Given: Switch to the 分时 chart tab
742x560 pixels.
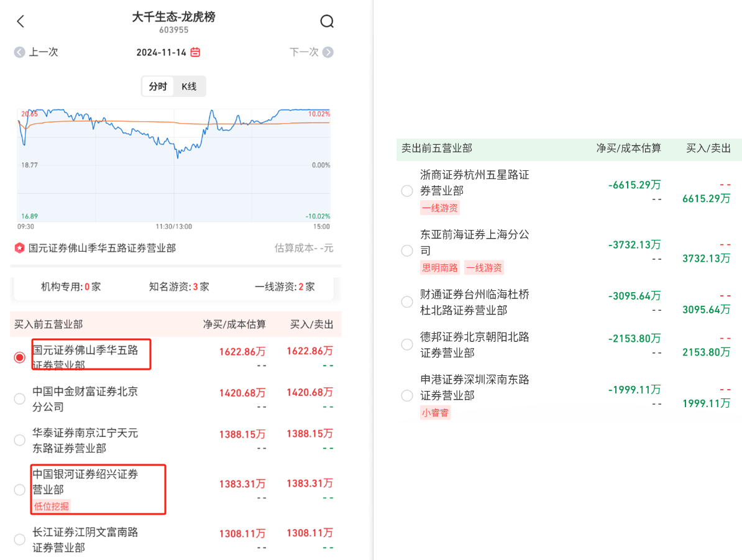Looking at the screenshot, I should point(158,86).
